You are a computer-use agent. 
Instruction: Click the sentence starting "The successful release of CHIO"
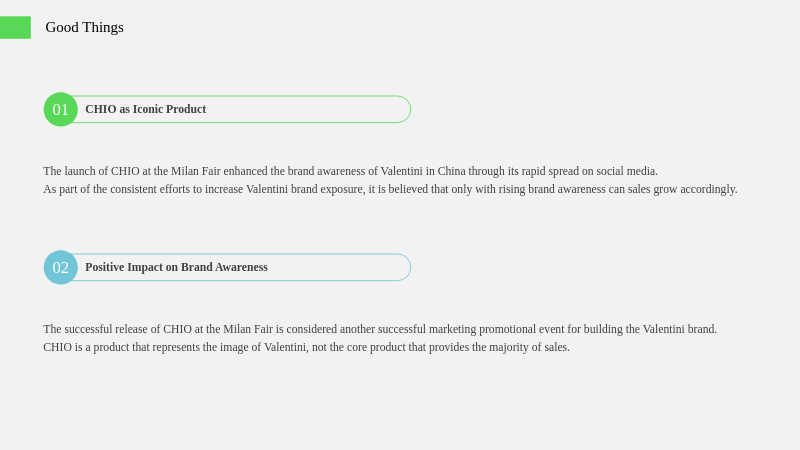[380, 329]
